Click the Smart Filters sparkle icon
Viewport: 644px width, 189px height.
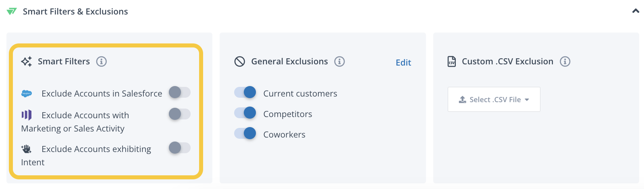(x=27, y=62)
